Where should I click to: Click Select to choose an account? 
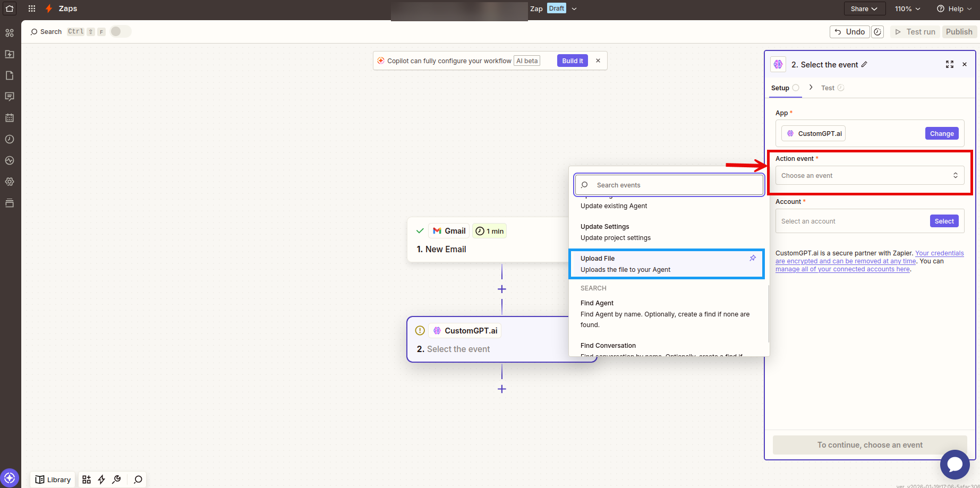944,221
